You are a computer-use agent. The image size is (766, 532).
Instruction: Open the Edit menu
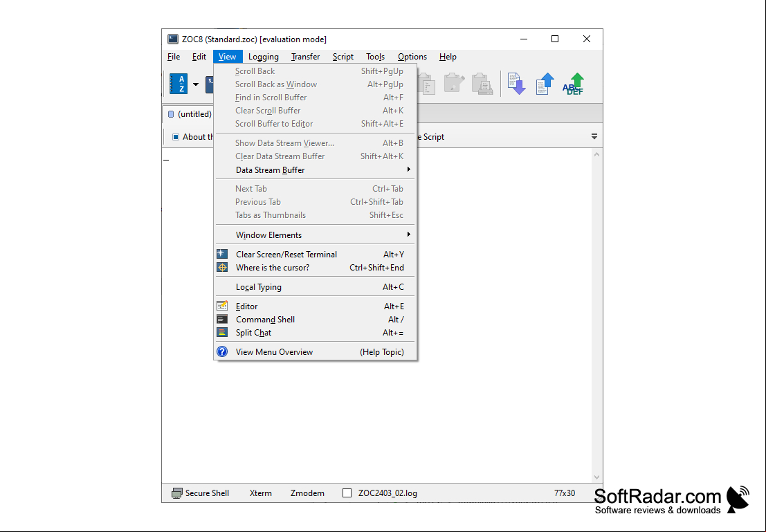199,57
